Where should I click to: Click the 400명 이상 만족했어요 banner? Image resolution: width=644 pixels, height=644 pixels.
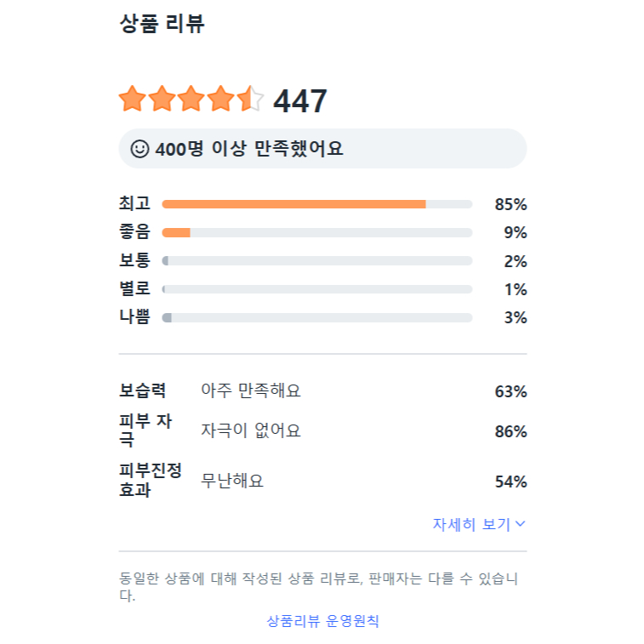[x=322, y=149]
